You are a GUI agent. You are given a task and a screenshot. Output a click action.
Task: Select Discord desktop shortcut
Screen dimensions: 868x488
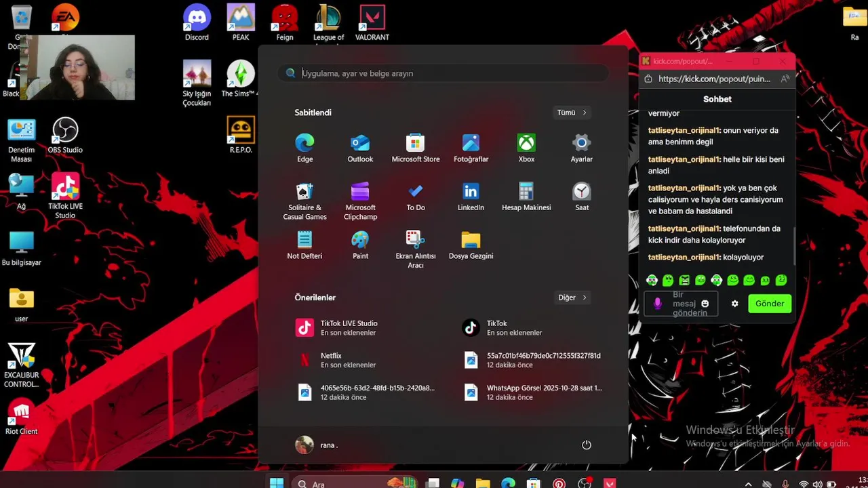point(197,22)
